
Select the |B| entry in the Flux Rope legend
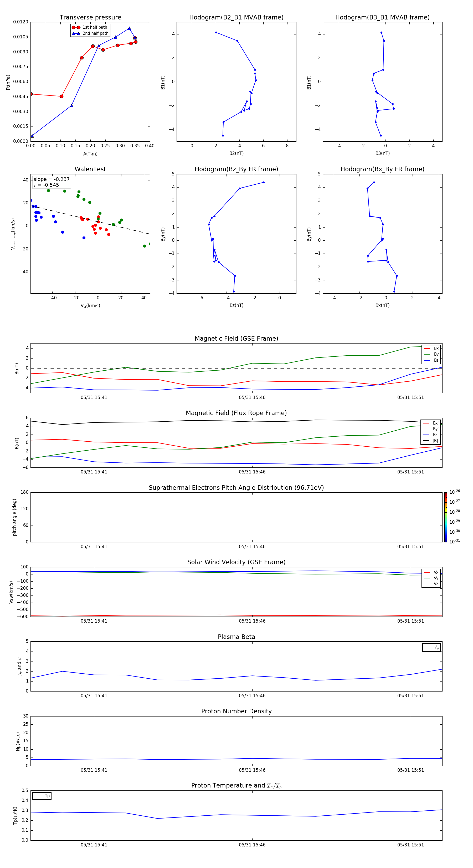click(431, 441)
